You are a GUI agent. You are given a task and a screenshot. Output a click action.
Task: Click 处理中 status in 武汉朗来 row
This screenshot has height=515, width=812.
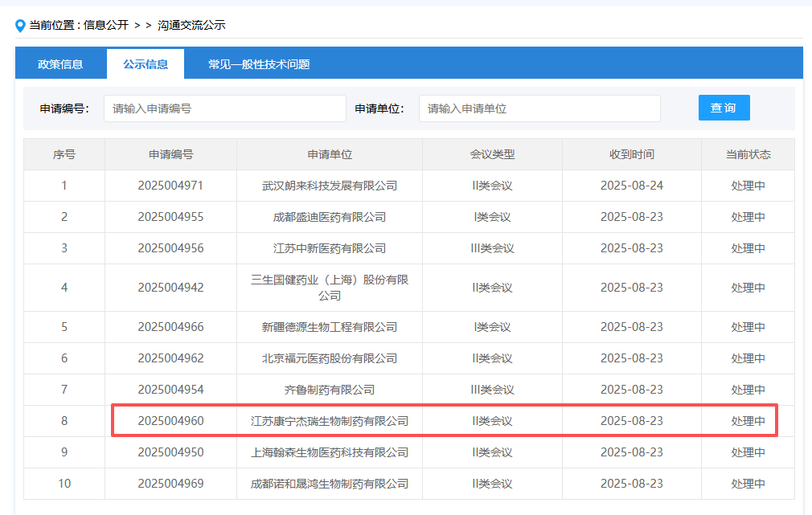tap(748, 186)
